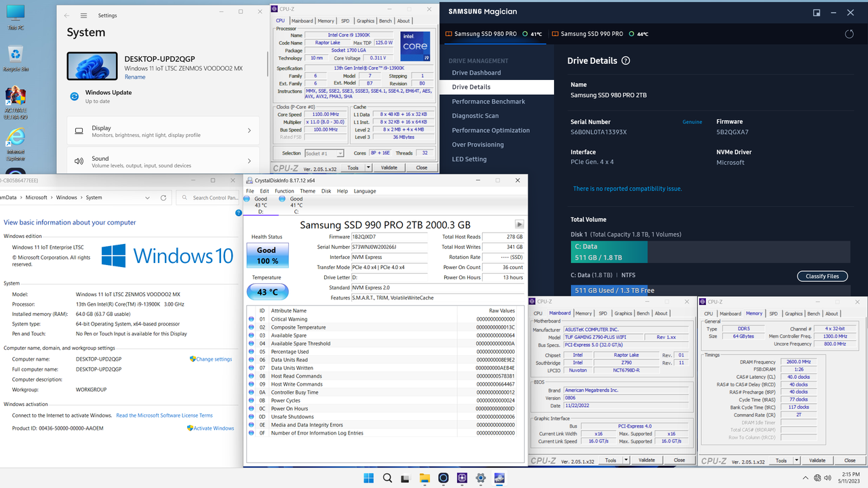Open the File menu in CrystalDiskInfo

click(x=250, y=191)
